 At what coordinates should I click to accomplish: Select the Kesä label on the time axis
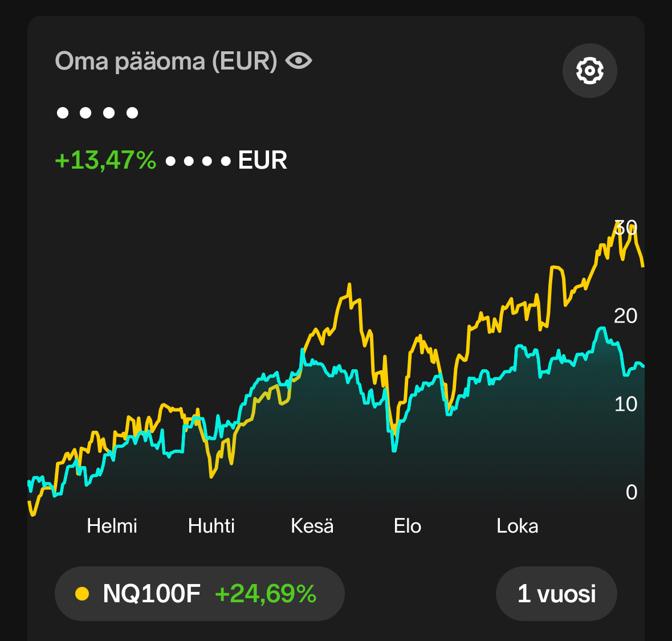(312, 526)
